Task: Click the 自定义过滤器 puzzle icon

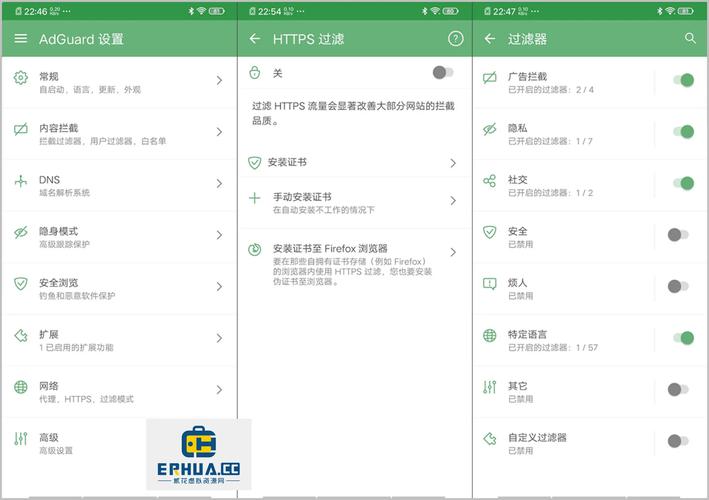Action: (x=490, y=439)
